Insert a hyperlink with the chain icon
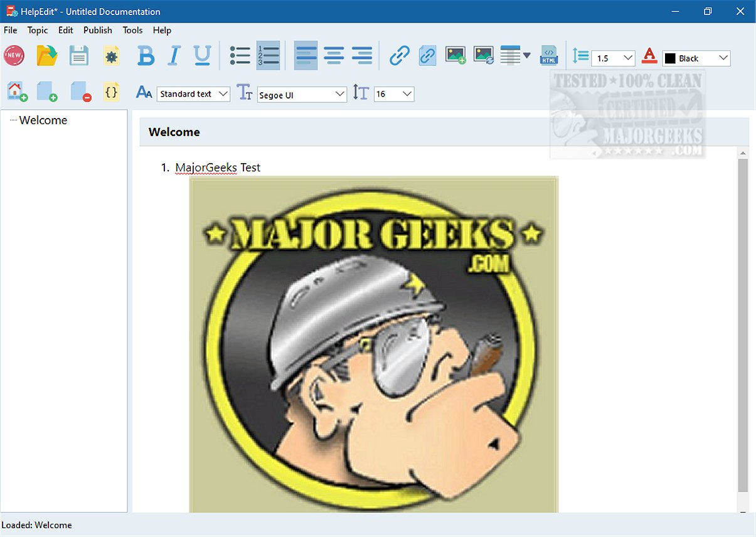756x537 pixels. [400, 56]
